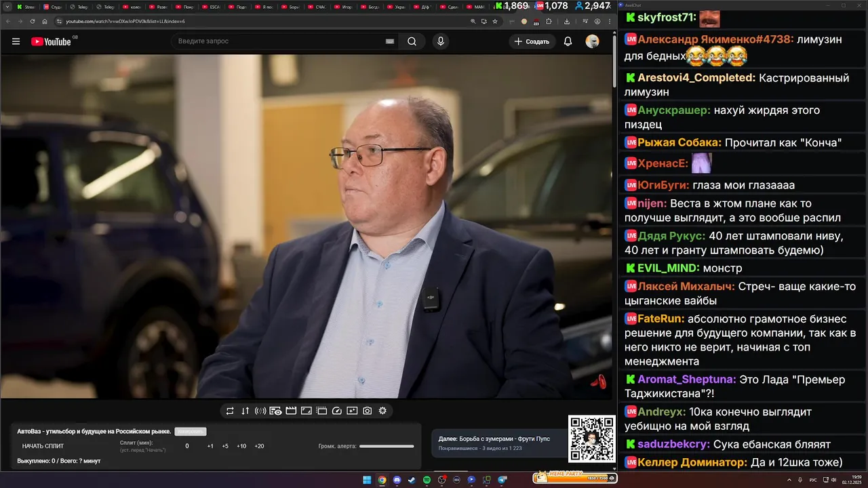The height and width of the screenshot is (488, 868).
Task: Click the frame-with-plus icon in toolbar
Action: (352, 411)
